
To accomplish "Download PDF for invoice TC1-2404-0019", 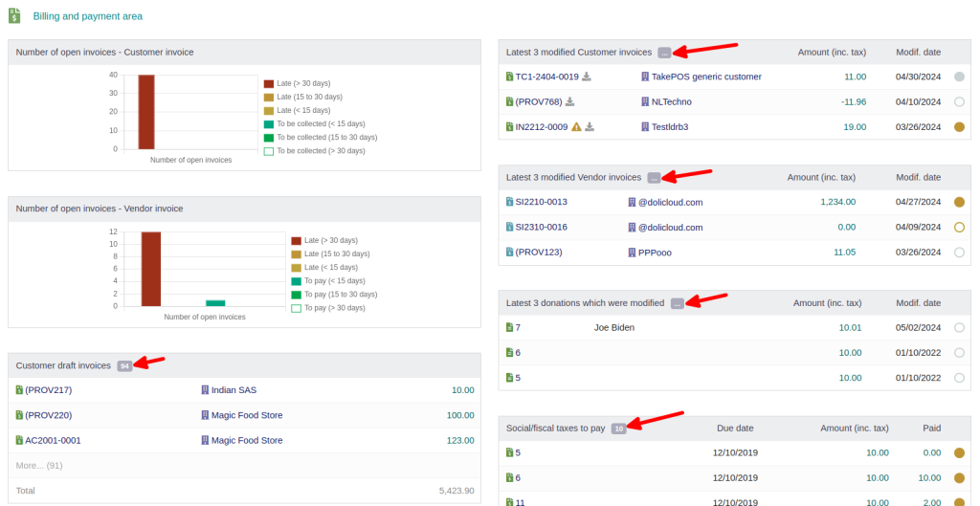I will click(x=587, y=77).
